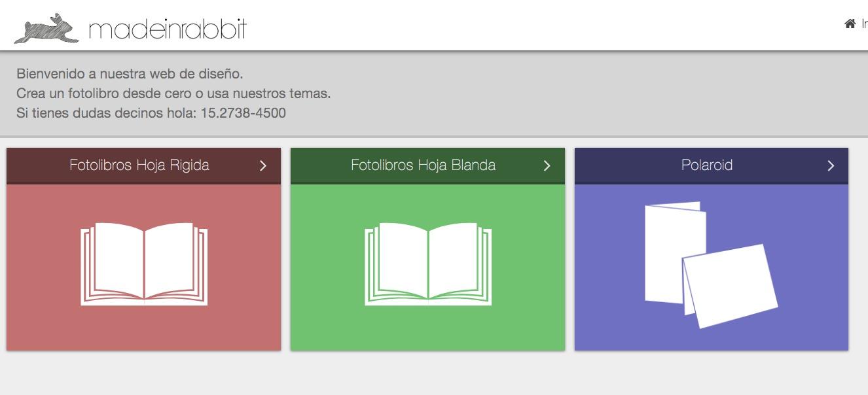Click the 'Si tienes dudas decinos hola' text
Screen dimensions: 868x395
coord(106,113)
